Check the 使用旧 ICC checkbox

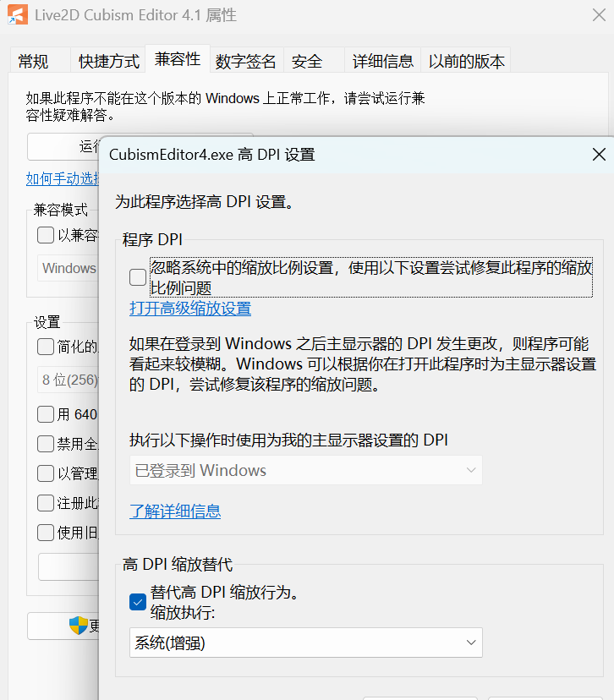[x=46, y=532]
